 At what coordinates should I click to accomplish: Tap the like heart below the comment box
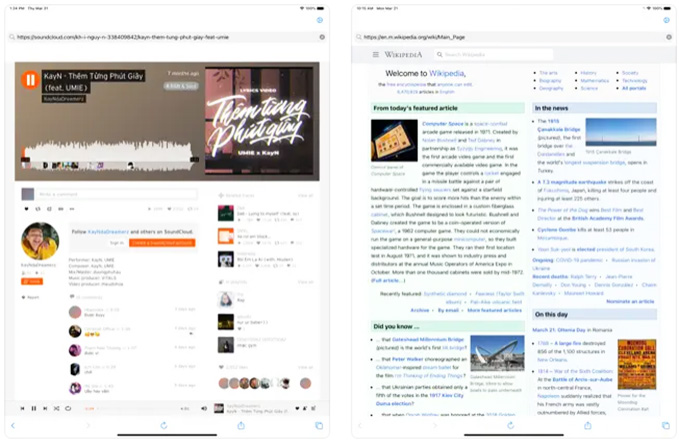pos(26,209)
